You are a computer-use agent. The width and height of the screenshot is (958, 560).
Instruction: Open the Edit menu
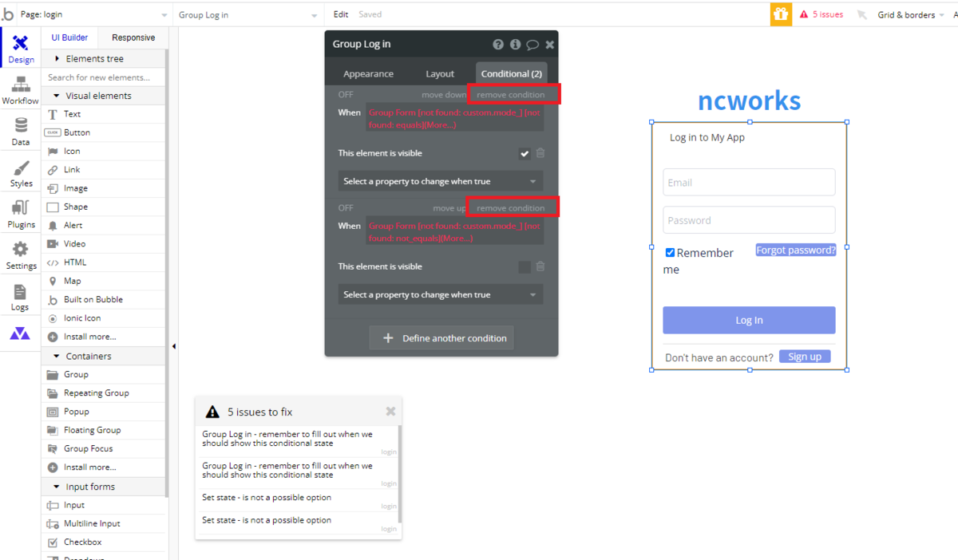pyautogui.click(x=341, y=14)
